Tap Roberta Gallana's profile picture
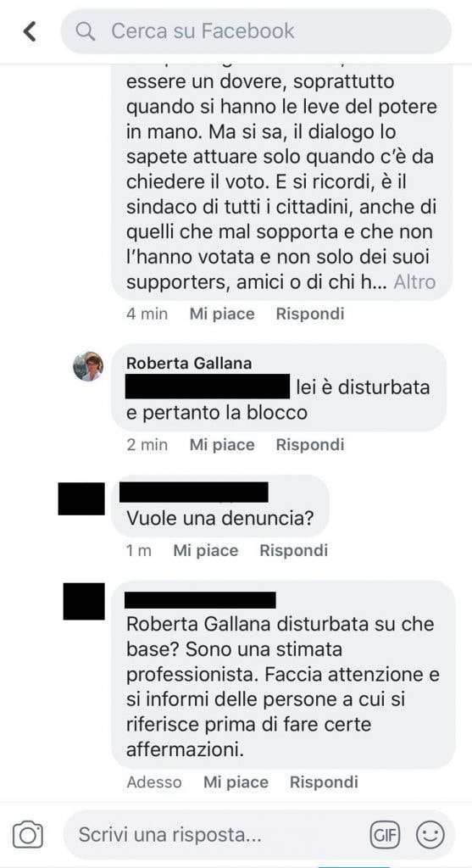 pos(88,366)
